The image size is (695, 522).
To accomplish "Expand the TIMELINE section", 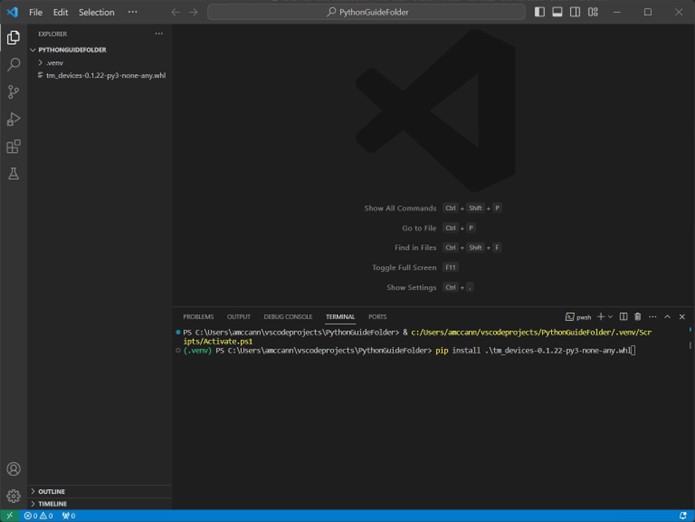I will (100, 504).
